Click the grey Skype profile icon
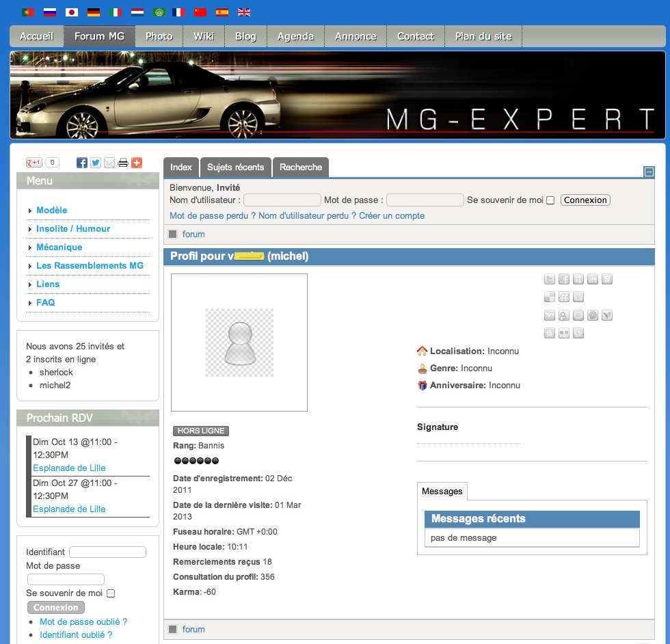670x644 pixels. (x=607, y=279)
